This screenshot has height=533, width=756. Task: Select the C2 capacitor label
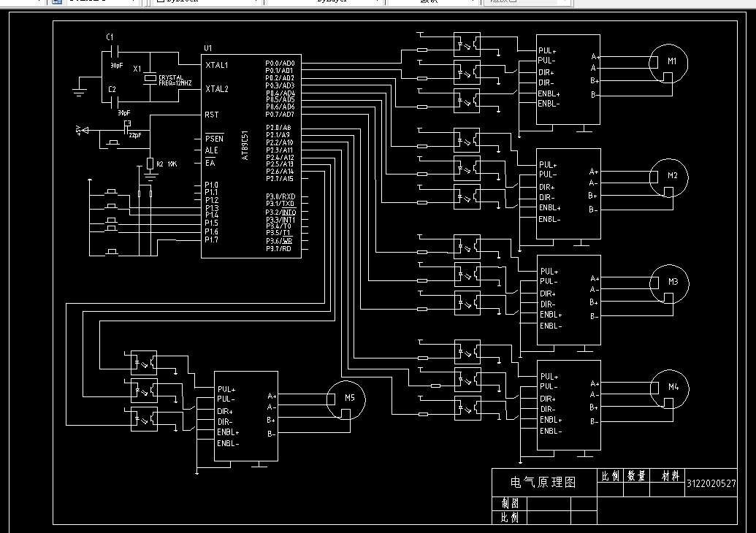tap(112, 89)
